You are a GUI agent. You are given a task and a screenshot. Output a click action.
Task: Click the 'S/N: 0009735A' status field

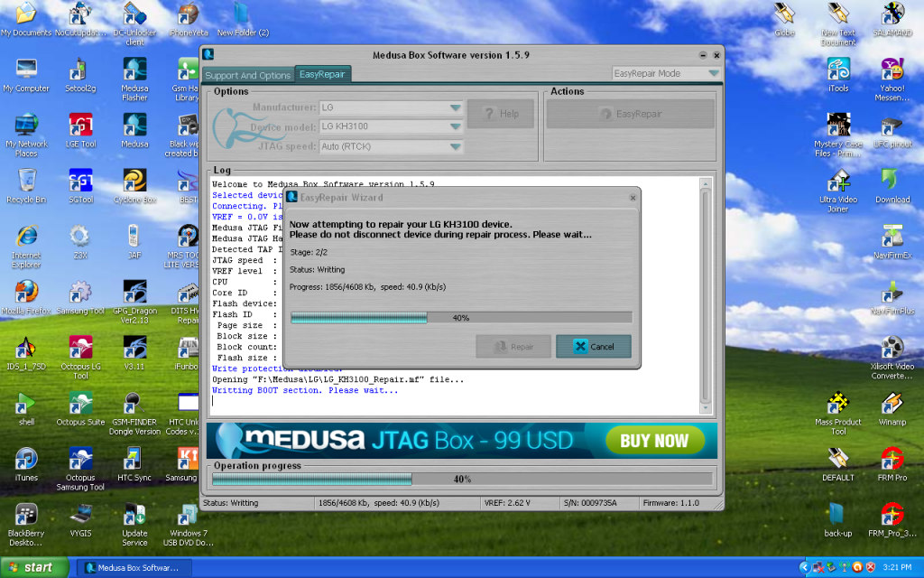click(590, 503)
